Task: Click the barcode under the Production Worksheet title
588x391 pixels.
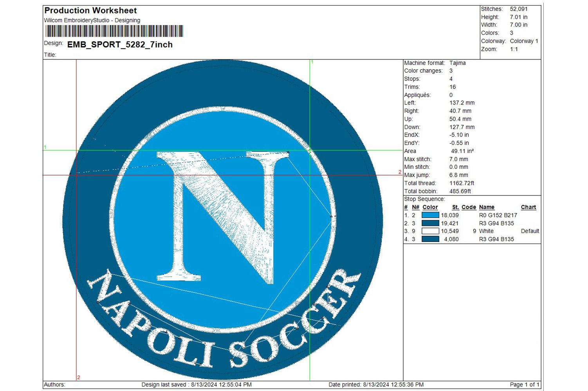Action: click(114, 31)
